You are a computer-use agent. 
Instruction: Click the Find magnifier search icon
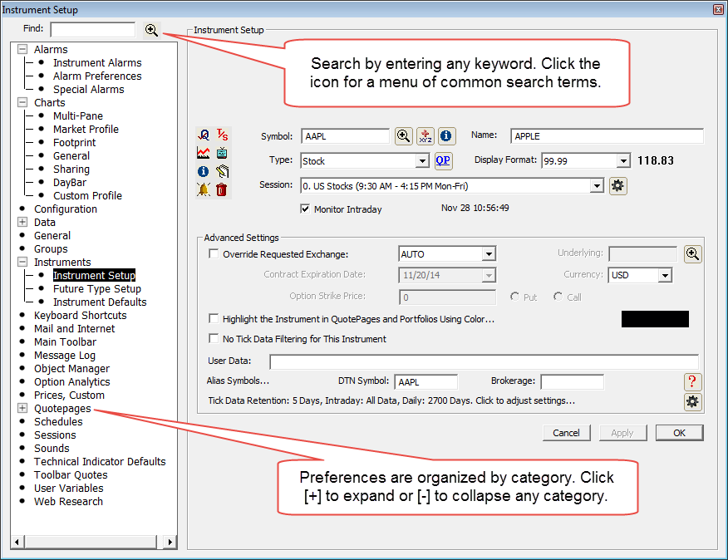pos(151,30)
